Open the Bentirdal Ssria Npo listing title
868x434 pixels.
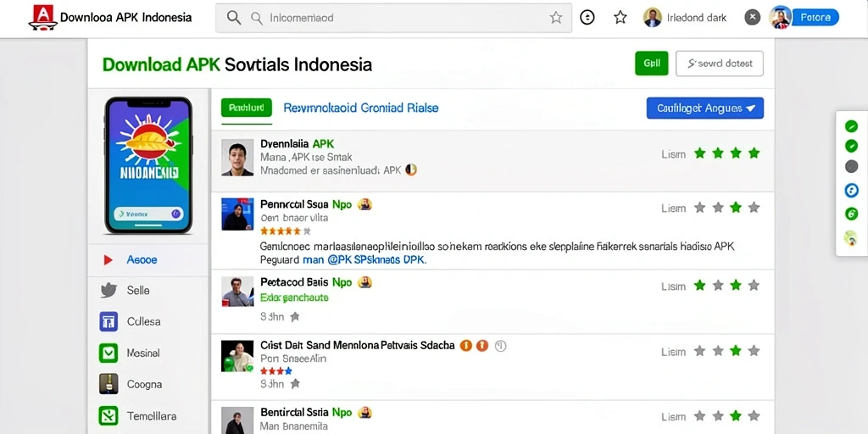click(306, 413)
